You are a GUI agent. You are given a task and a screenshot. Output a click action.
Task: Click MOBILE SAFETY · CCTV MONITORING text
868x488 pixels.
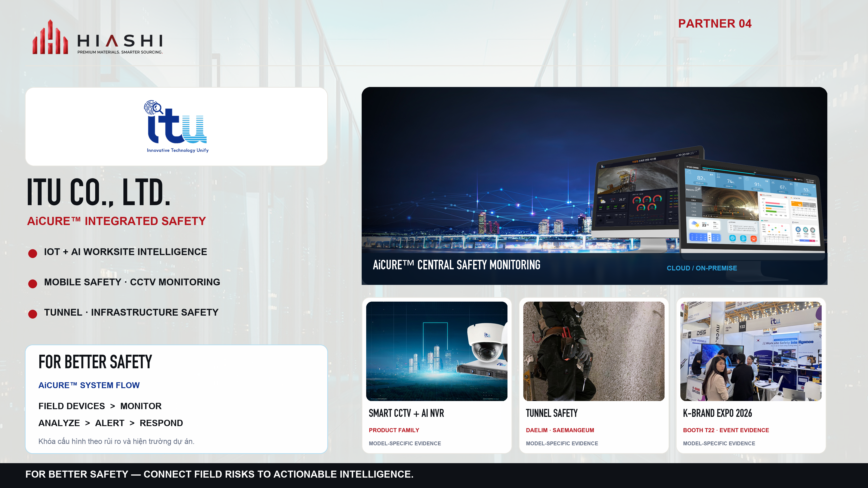pyautogui.click(x=132, y=282)
